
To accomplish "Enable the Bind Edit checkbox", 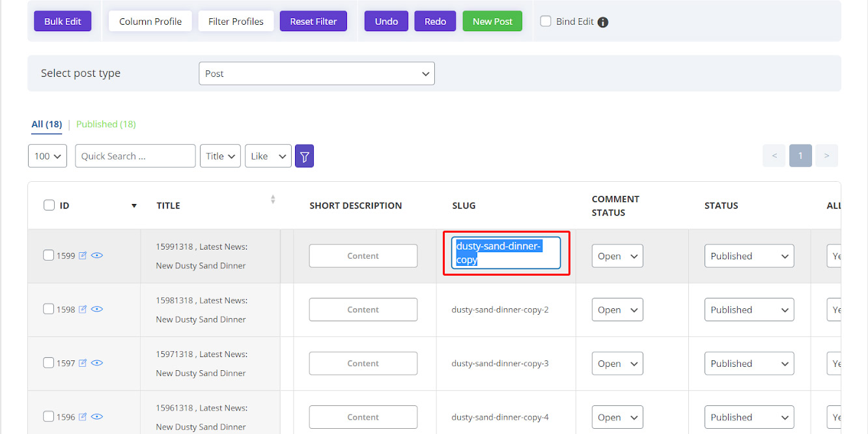I will click(x=546, y=22).
